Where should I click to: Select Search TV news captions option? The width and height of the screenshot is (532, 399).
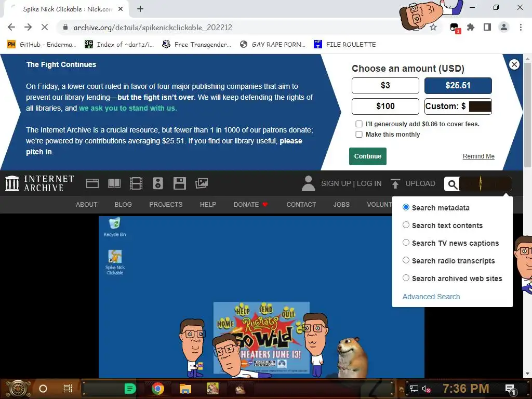click(x=406, y=243)
